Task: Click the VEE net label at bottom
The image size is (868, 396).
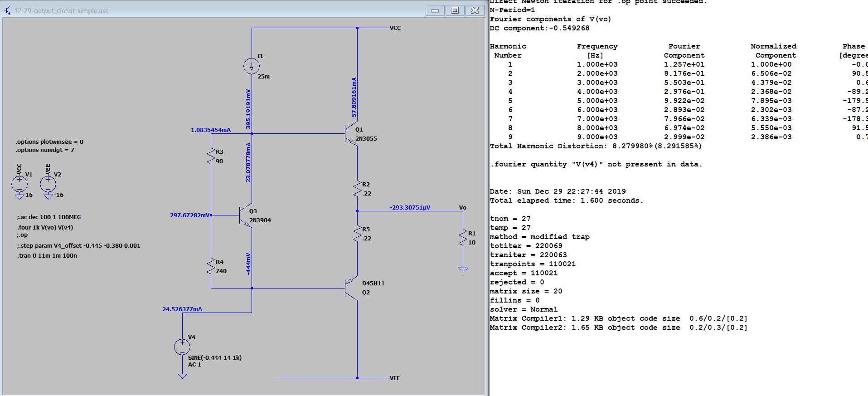Action: coord(395,378)
